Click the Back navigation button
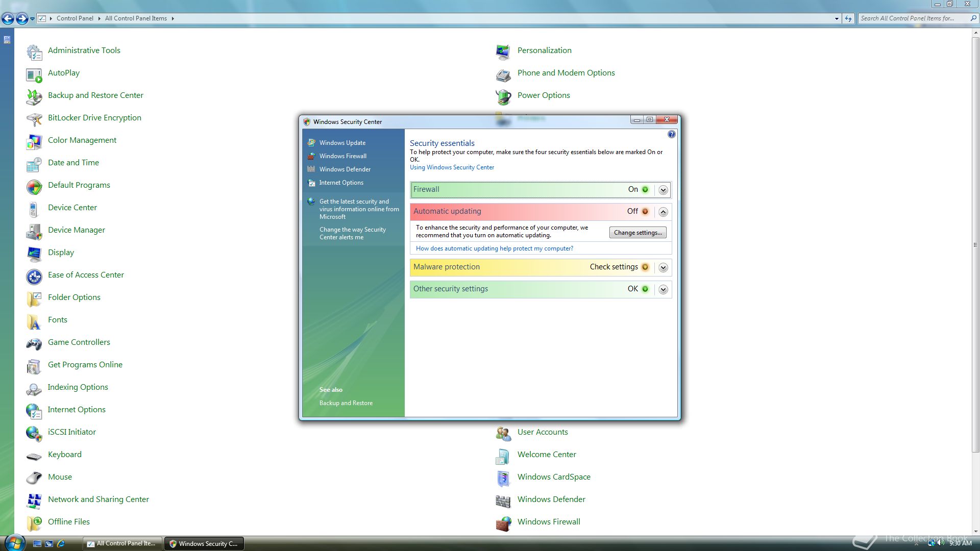980x551 pixels. [x=8, y=19]
